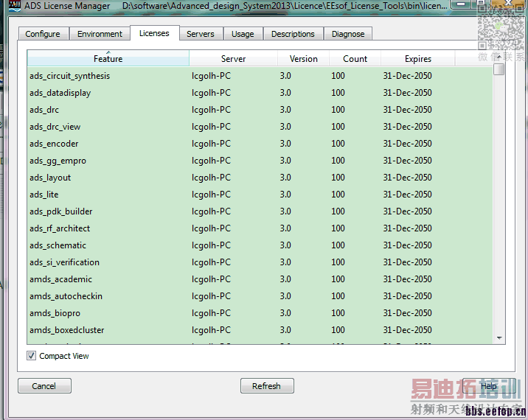Image resolution: width=528 pixels, height=420 pixels.
Task: Select the amds_autocheckin feature
Action: click(x=66, y=296)
